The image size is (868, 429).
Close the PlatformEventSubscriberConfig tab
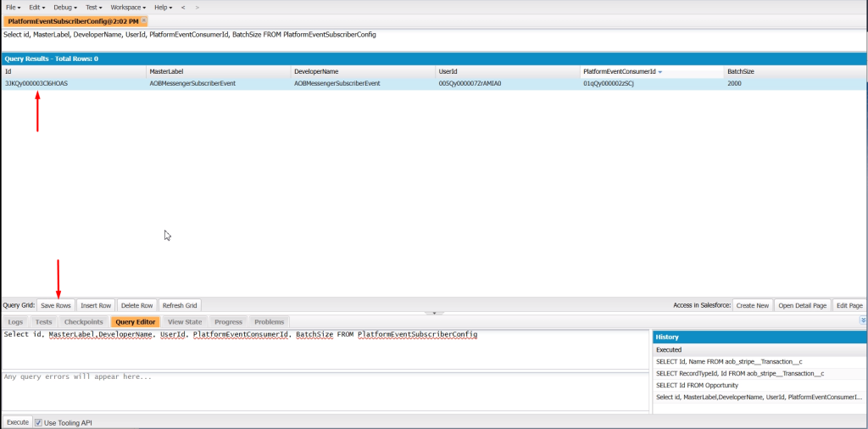tap(144, 20)
